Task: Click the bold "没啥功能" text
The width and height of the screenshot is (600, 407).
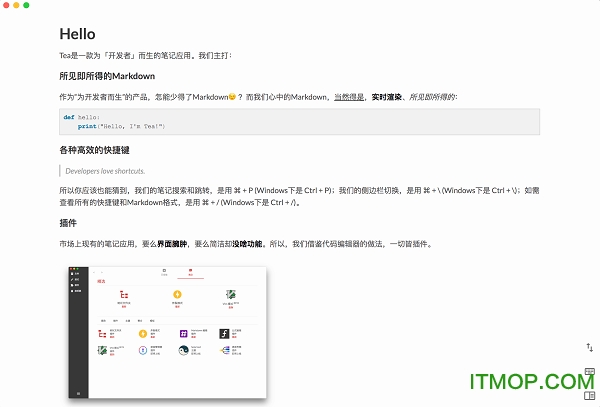Action: (248, 244)
